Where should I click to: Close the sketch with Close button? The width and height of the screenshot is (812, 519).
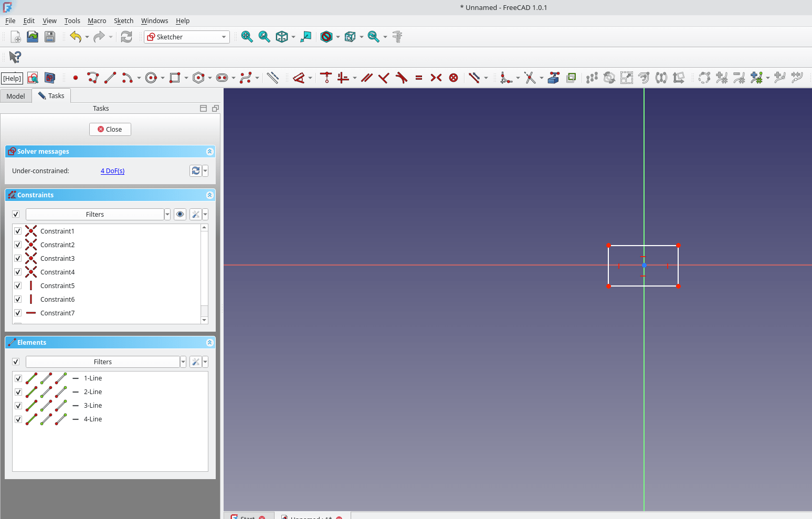[x=110, y=130]
